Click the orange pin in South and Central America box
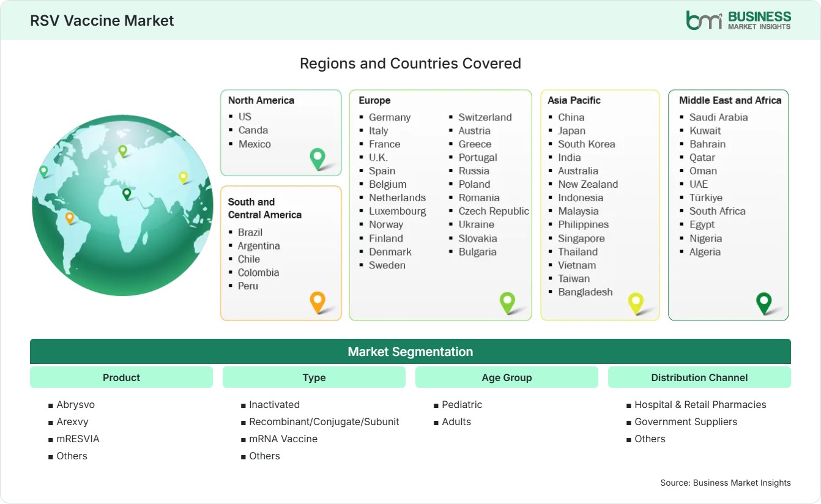 click(x=318, y=302)
